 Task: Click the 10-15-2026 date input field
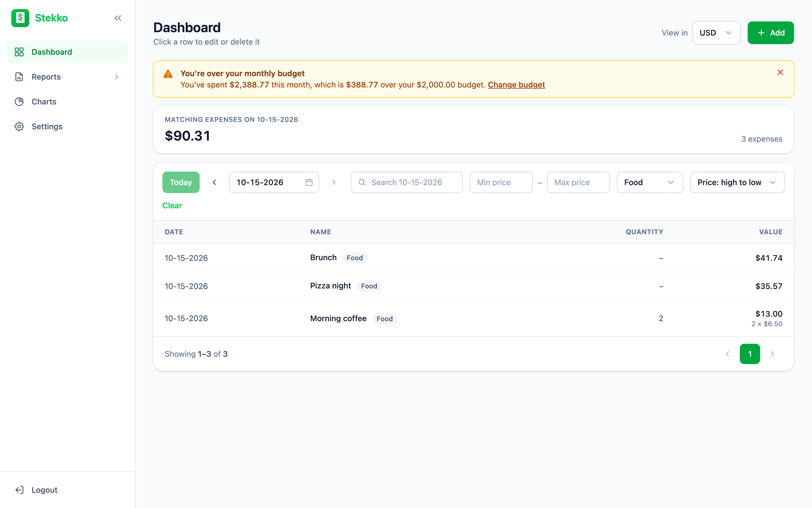[x=274, y=182]
